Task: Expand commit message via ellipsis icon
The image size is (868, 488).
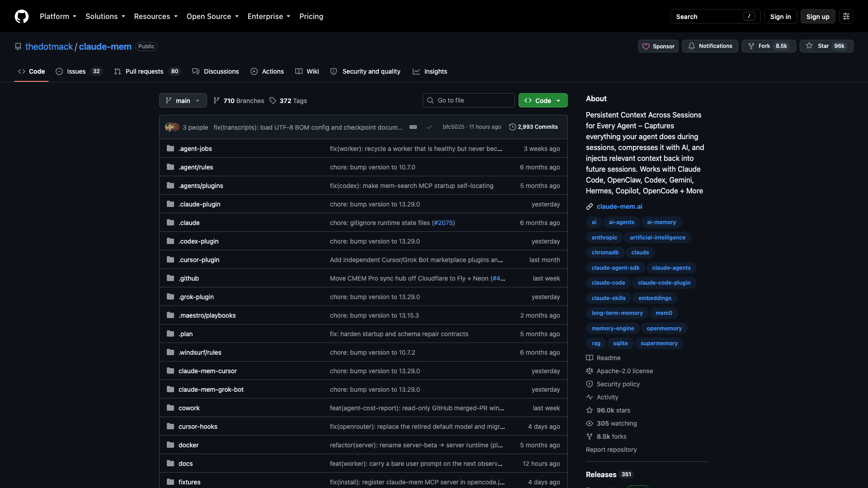Action: (x=413, y=127)
